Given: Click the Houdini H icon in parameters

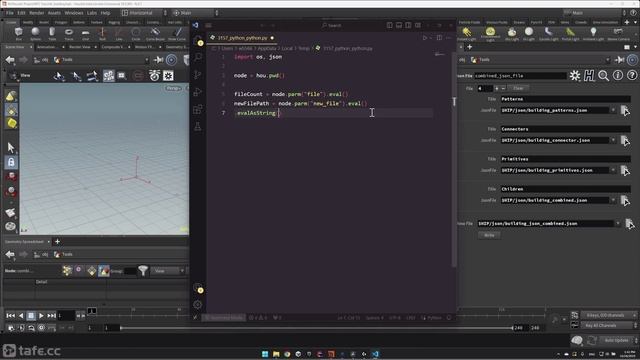Looking at the screenshot, I should point(589,76).
